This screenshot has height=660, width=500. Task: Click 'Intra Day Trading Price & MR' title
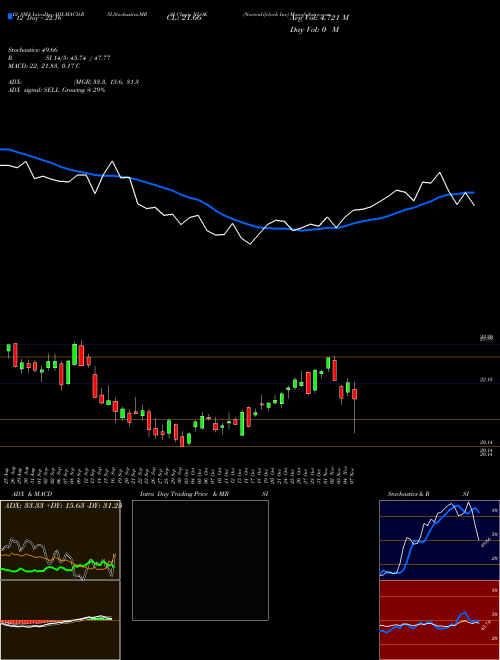184,494
